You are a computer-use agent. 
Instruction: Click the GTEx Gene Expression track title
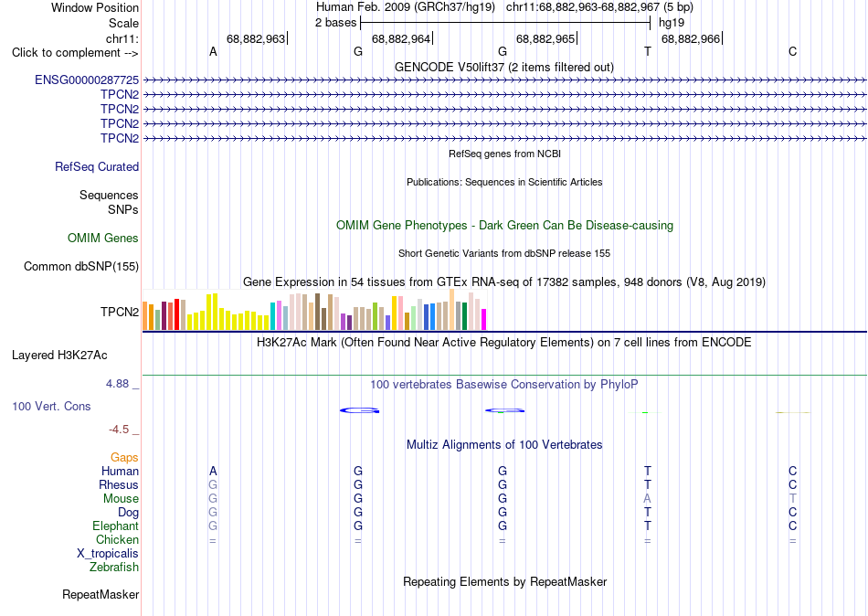pos(504,282)
